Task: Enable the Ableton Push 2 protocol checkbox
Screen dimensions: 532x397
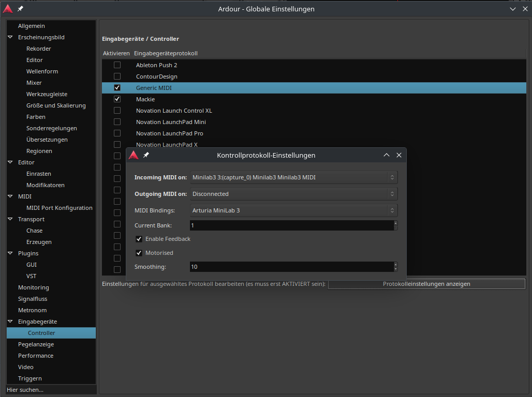Action: pyautogui.click(x=117, y=65)
